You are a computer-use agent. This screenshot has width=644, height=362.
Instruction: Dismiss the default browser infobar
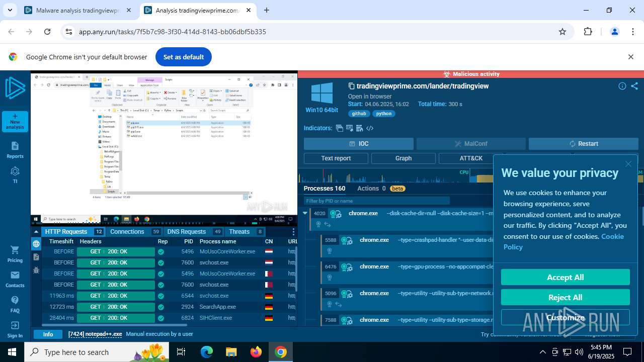coord(631,57)
